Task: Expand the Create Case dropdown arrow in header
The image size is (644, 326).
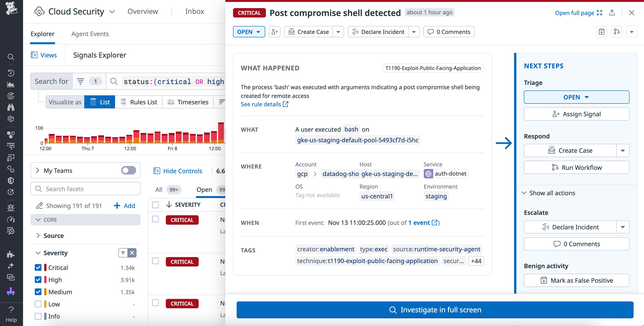Action: pyautogui.click(x=338, y=32)
